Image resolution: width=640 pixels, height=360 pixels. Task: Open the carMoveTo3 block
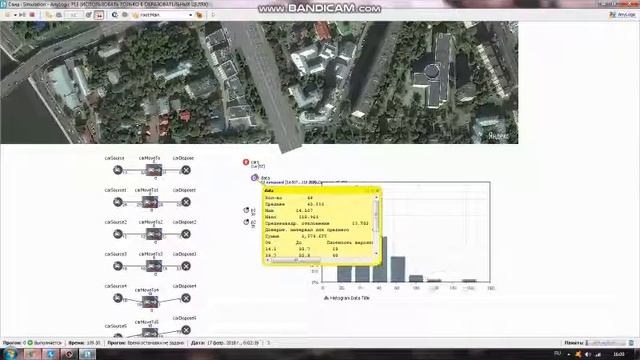154,266
